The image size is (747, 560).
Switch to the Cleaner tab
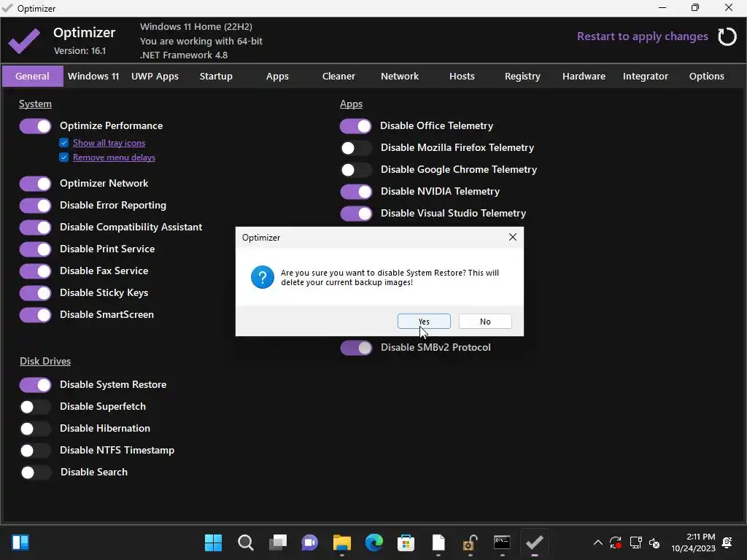click(338, 76)
